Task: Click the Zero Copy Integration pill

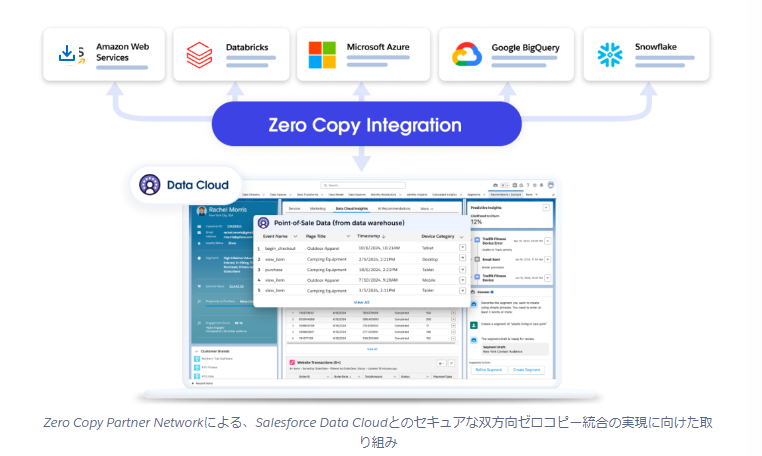Action: point(366,124)
